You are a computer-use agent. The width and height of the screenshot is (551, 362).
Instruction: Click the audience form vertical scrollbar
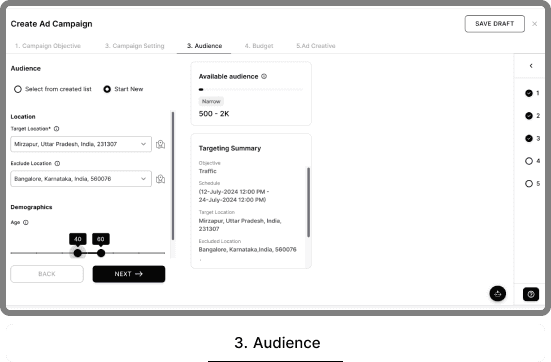[x=173, y=176]
